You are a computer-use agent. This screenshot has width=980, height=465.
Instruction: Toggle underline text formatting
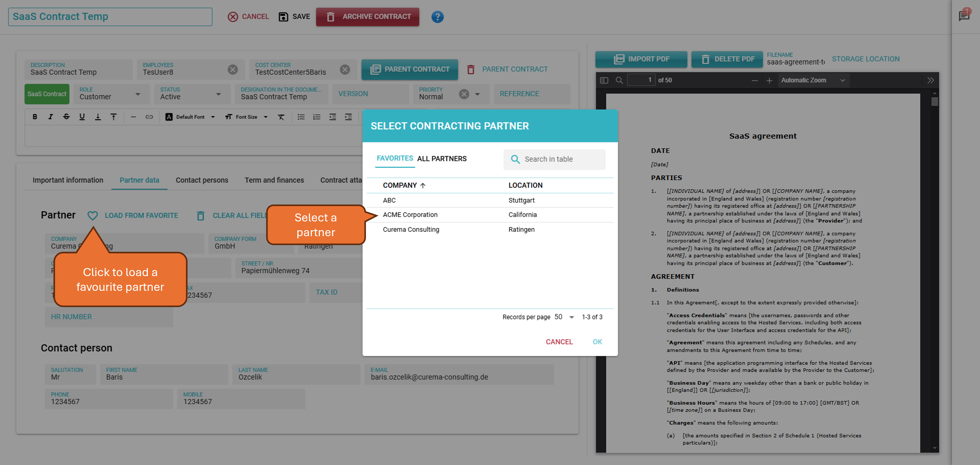click(x=82, y=117)
